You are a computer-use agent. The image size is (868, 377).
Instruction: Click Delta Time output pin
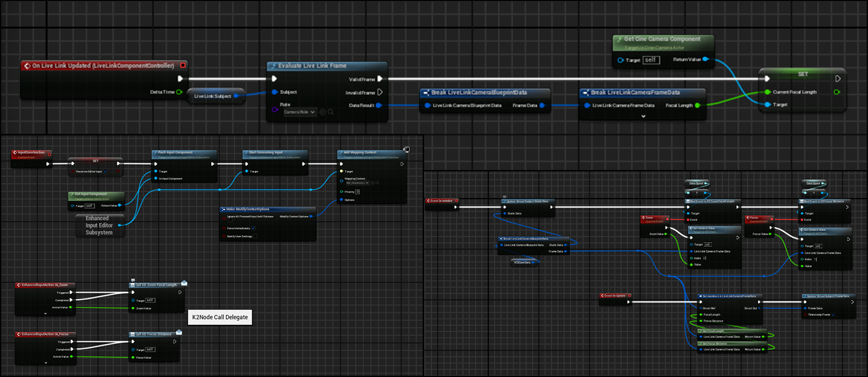(179, 92)
